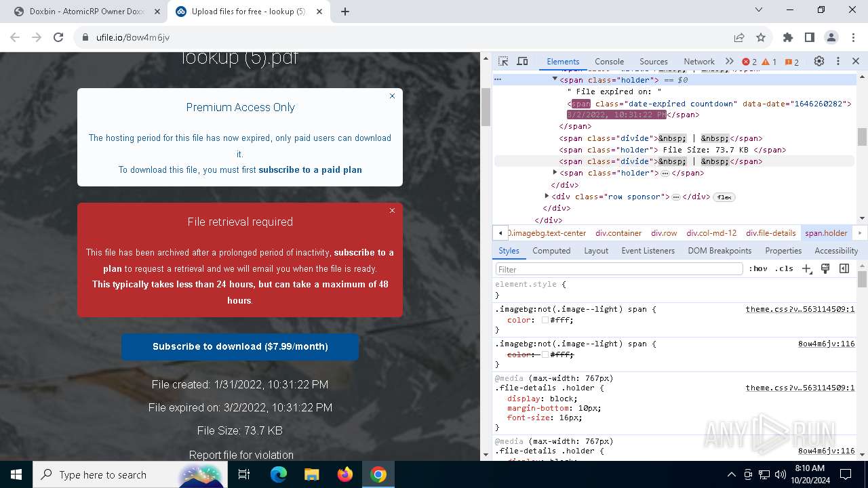Open Firefox from the taskbar
868x488 pixels.
point(345,474)
